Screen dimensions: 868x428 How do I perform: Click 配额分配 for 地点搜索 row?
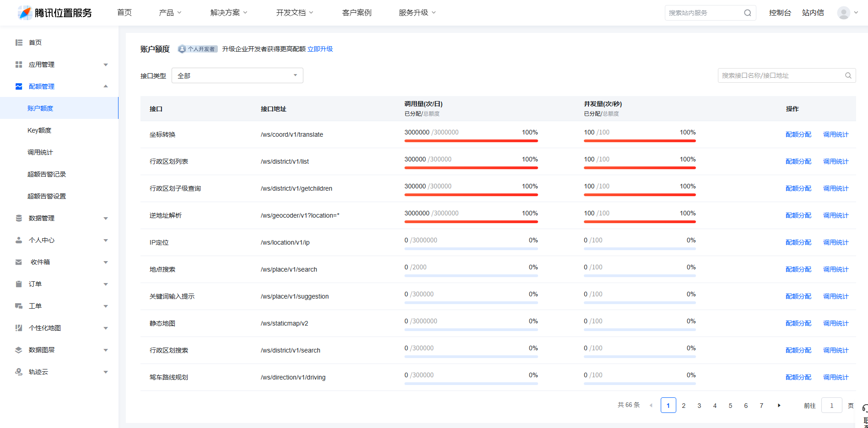(x=798, y=269)
